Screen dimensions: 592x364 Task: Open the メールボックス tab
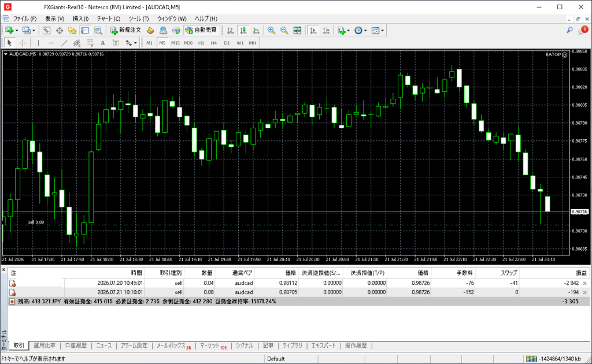click(x=173, y=346)
